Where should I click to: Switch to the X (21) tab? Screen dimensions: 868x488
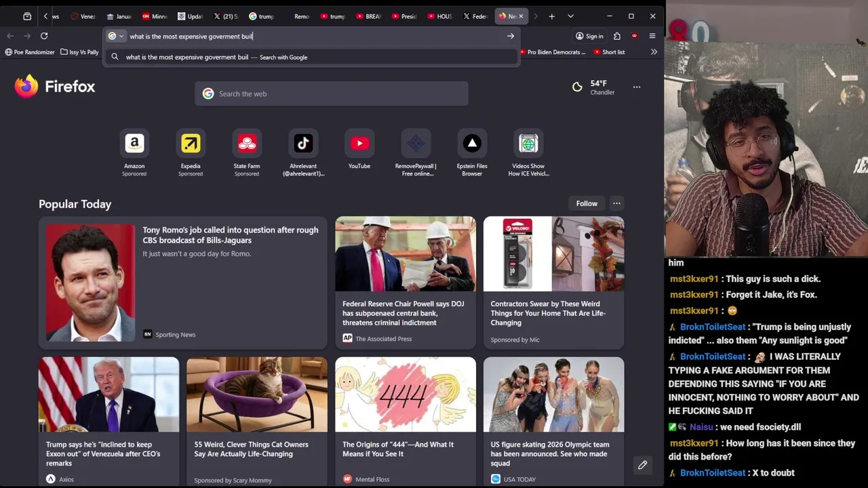[226, 16]
